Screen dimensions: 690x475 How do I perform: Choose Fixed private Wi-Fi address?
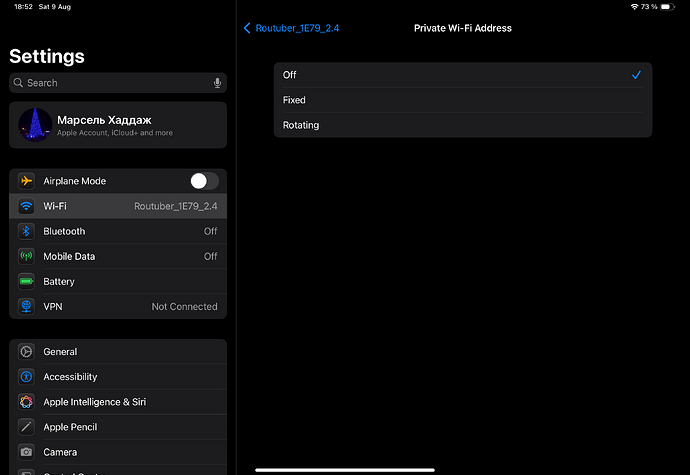point(462,100)
